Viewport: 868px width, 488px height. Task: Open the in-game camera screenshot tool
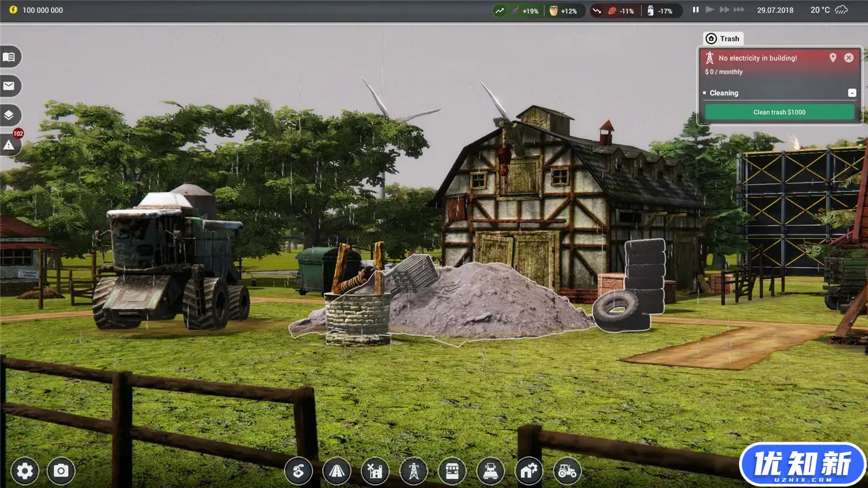pyautogui.click(x=60, y=471)
